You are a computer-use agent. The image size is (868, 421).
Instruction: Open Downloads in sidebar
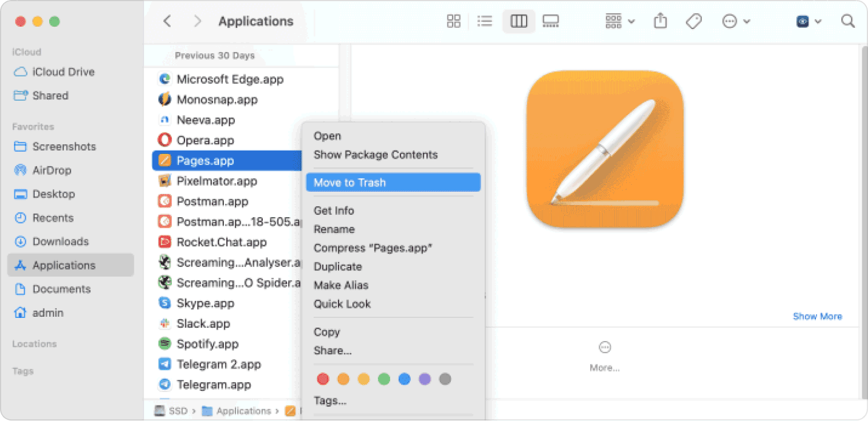tap(52, 241)
